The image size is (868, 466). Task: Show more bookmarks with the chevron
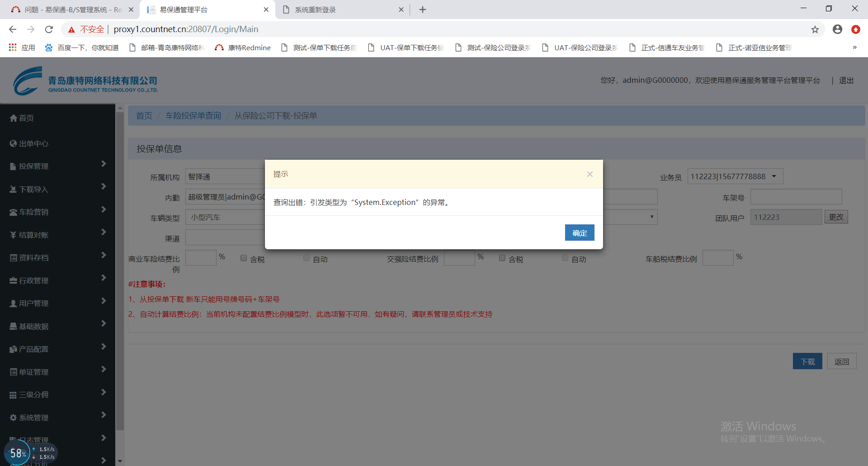(x=854, y=48)
